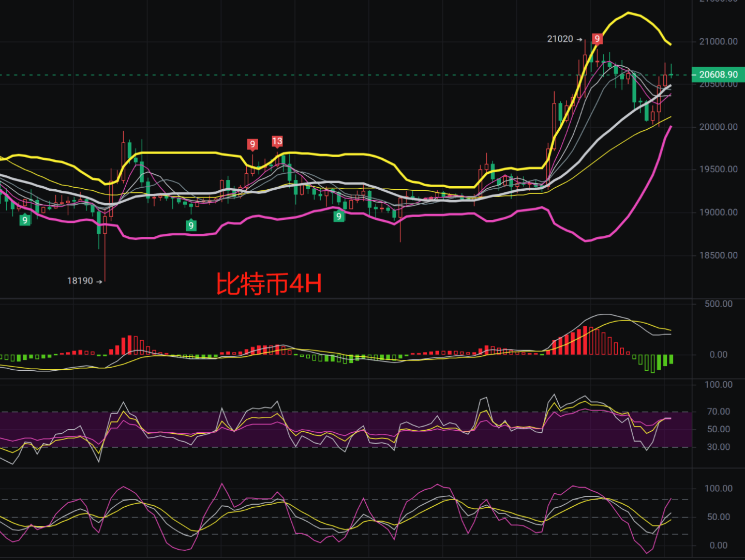The width and height of the screenshot is (745, 560).
Task: Click the 18190 low price annotation
Action: coord(80,281)
